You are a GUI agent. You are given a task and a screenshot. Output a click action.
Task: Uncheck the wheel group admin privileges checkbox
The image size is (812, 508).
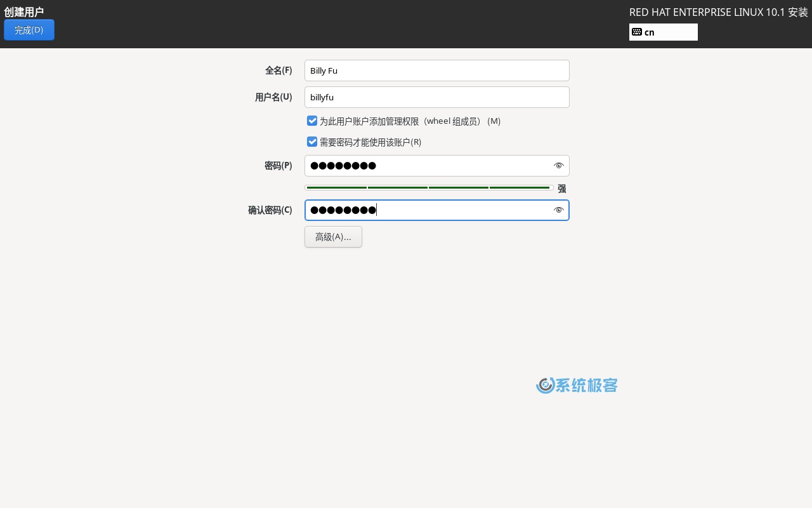tap(312, 121)
